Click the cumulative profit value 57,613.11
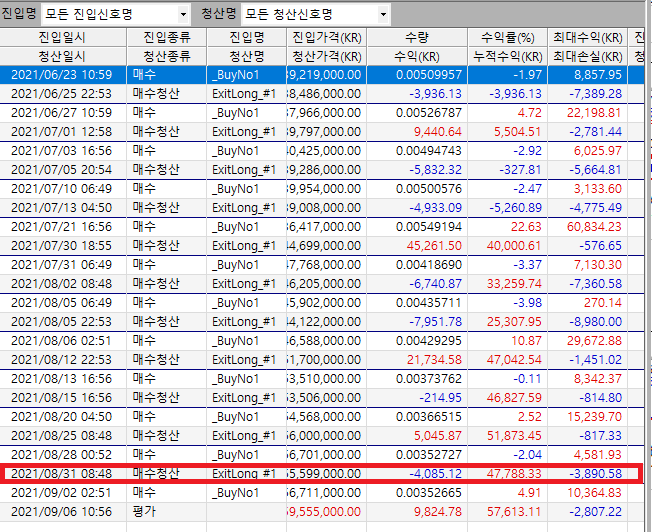652x532 pixels. pyautogui.click(x=514, y=512)
